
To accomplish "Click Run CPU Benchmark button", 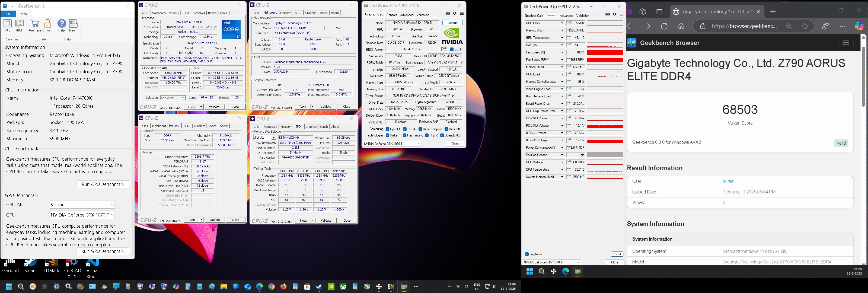I will pos(103,184).
